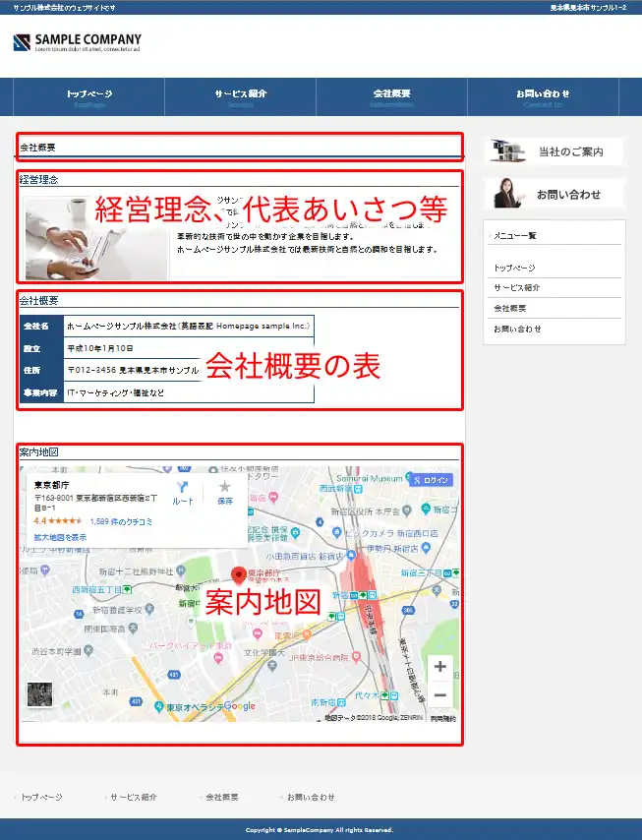Click the 保存 star icon on map
Screen dimensions: 642x840
224,492
